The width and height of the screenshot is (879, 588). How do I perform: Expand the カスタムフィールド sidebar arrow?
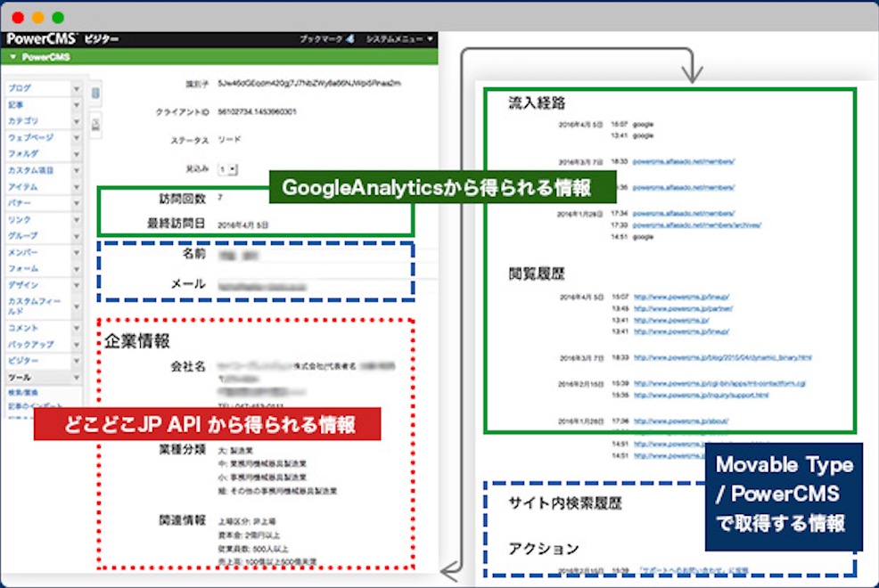click(77, 306)
